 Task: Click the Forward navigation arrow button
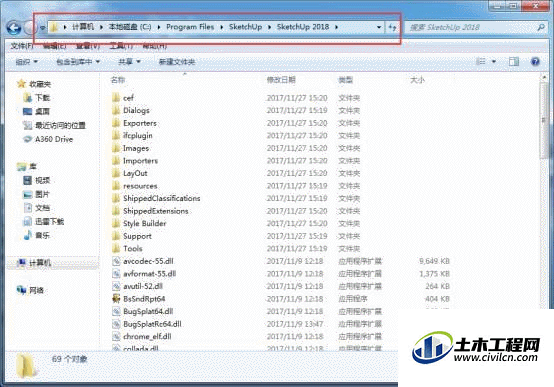[x=29, y=28]
